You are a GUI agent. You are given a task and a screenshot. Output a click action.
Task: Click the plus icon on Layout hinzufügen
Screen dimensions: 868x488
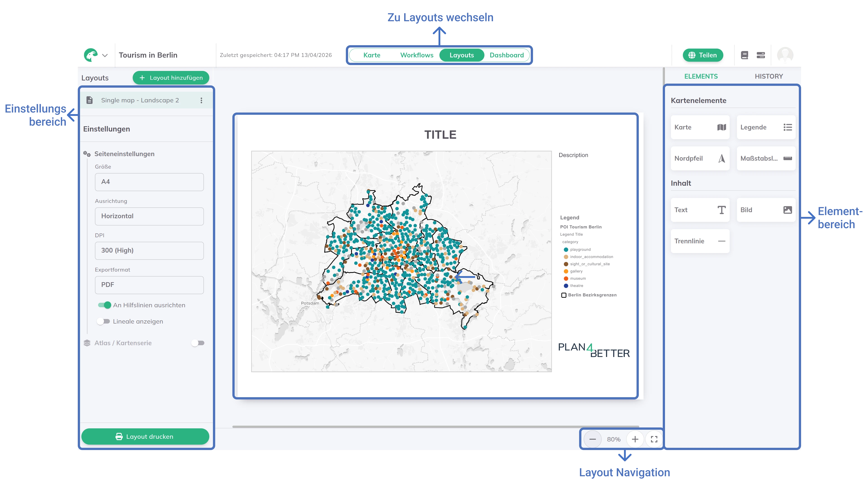click(142, 77)
